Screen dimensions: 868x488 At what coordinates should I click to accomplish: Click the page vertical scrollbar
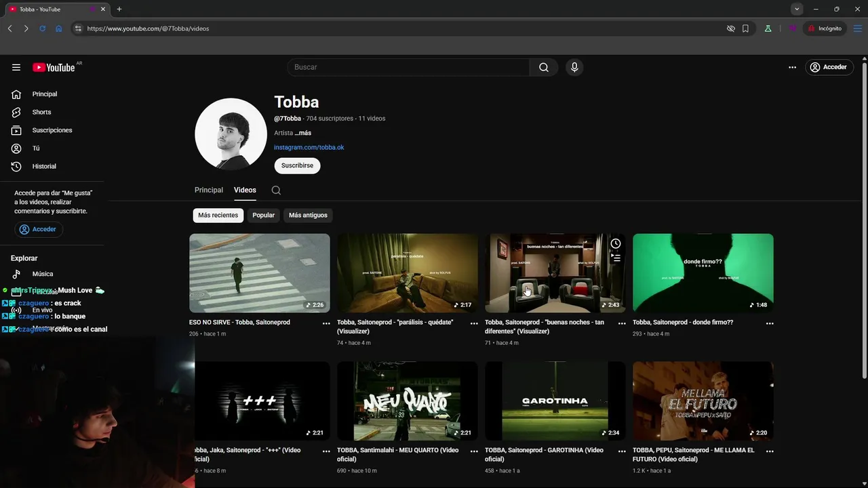click(x=865, y=220)
